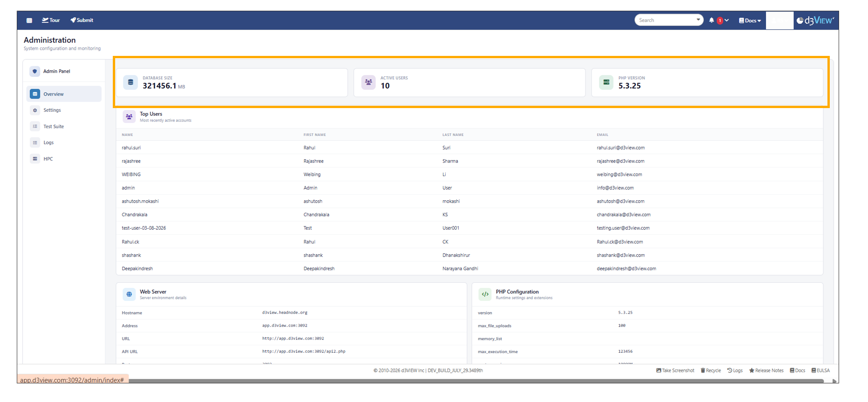Select Settings in the admin sidebar
Viewport: 868px width, 402px height.
(x=52, y=110)
